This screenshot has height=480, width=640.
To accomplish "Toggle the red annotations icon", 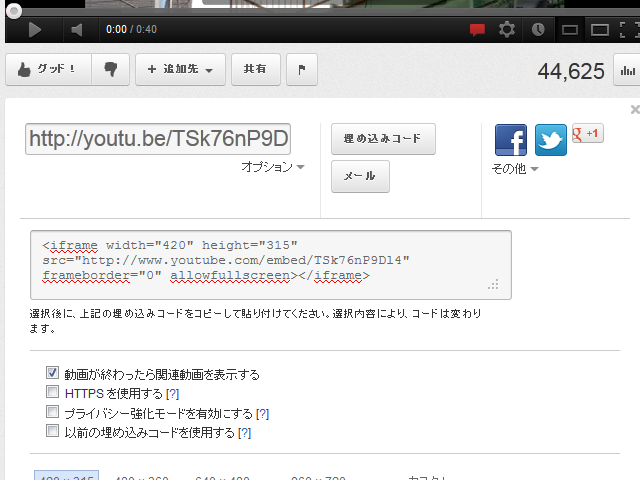I will pos(477,30).
